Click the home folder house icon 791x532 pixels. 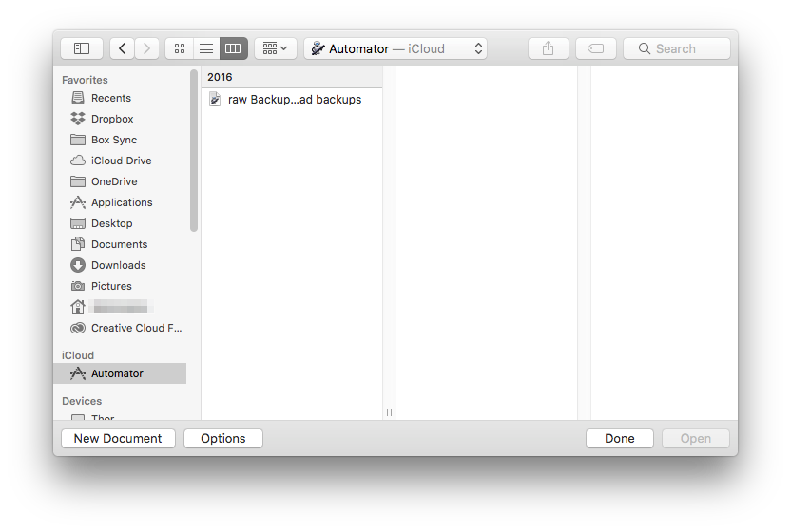(78, 307)
